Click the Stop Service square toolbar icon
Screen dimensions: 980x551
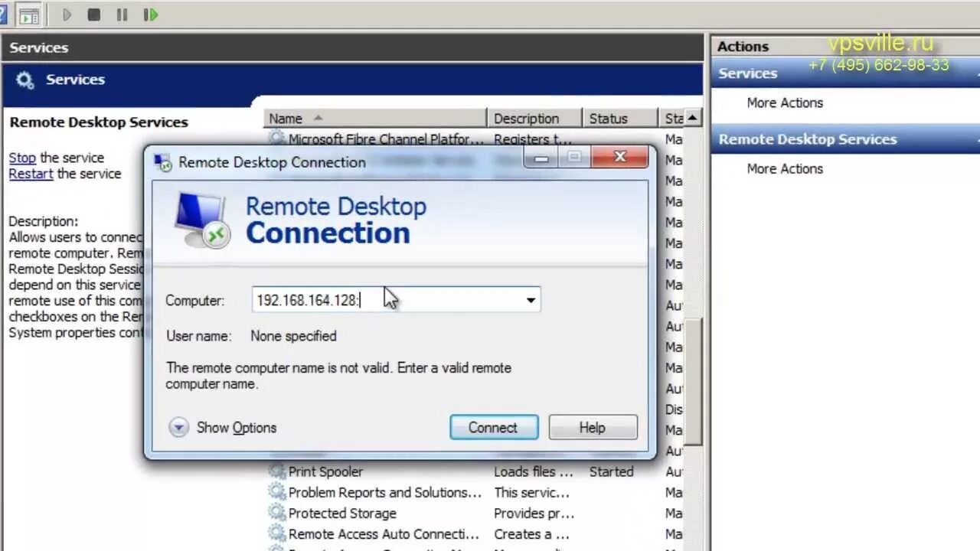tap(94, 15)
